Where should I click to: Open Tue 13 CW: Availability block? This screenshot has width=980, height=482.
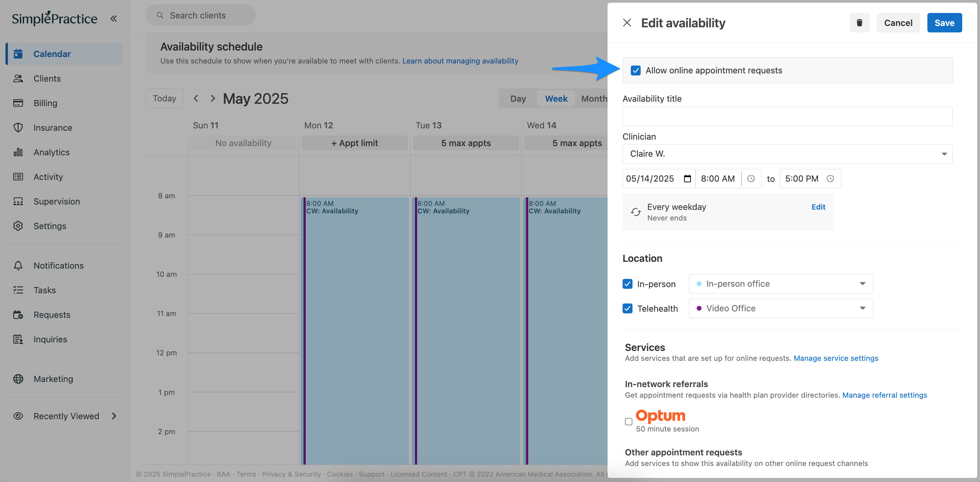point(466,331)
